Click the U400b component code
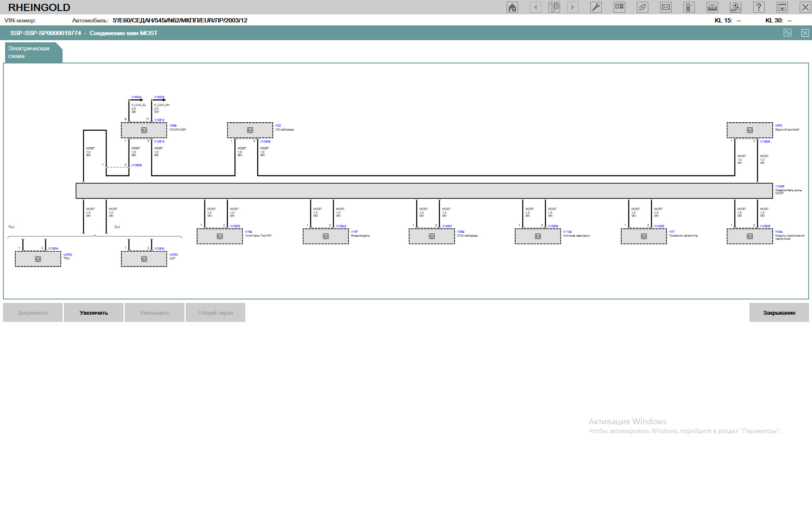 (x=68, y=255)
